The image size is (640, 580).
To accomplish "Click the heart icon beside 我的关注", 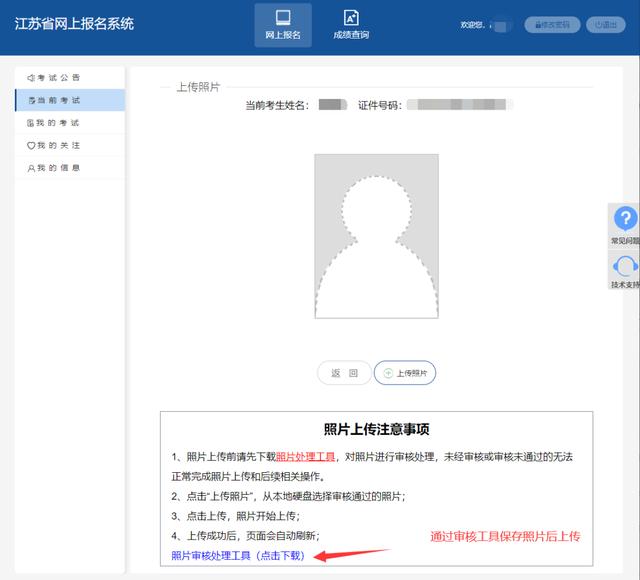I will click(x=31, y=146).
